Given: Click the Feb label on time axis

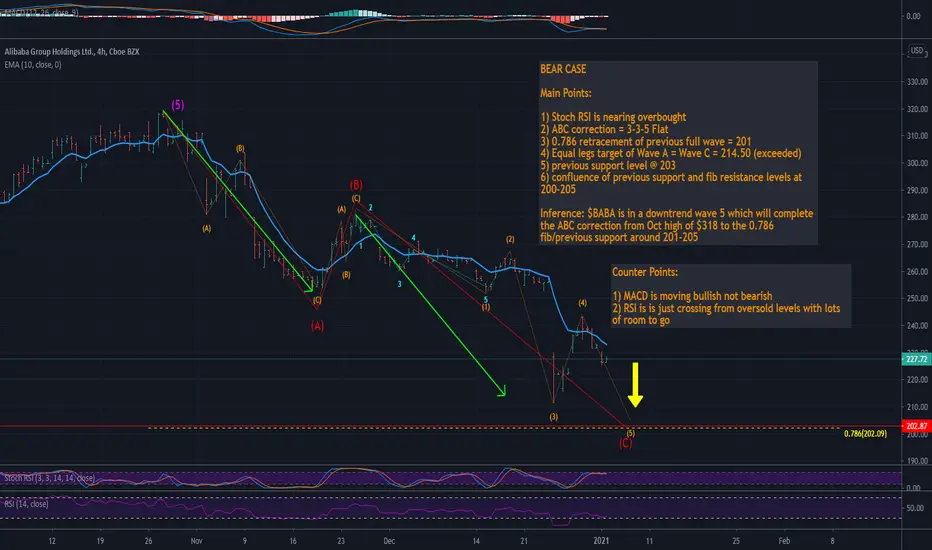Looking at the screenshot, I should click(784, 541).
